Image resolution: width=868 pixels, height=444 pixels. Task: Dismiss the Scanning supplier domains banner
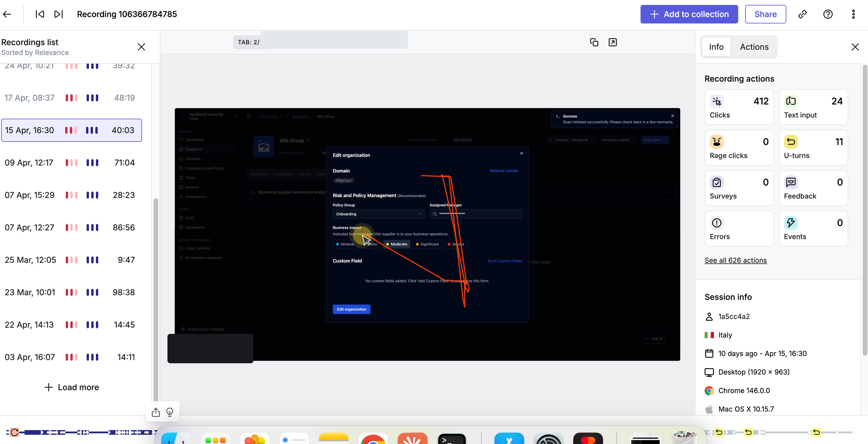click(669, 192)
